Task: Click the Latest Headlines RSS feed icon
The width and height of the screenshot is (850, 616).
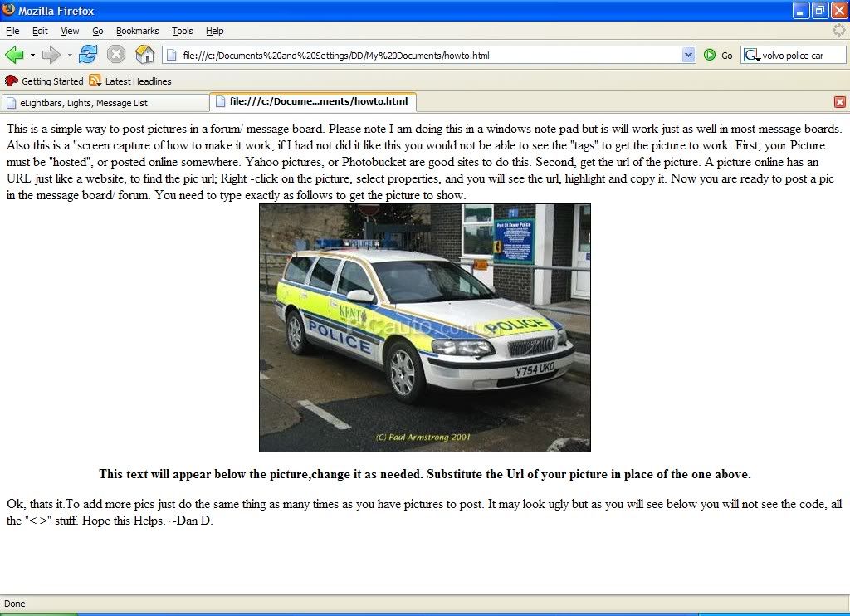Action: point(95,81)
